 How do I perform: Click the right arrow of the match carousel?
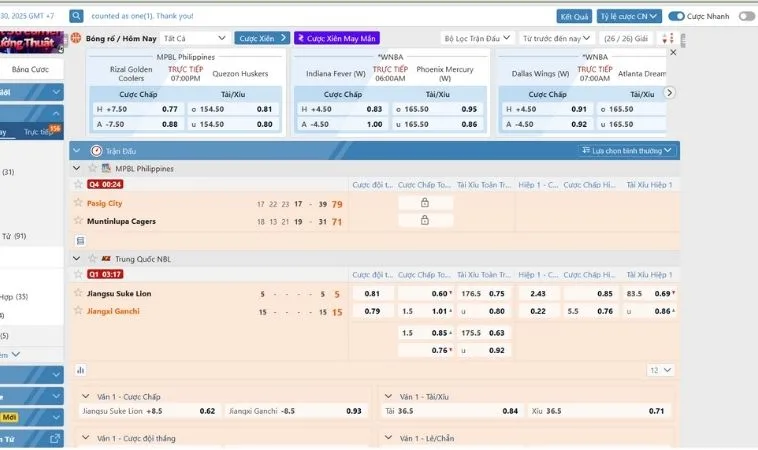click(x=670, y=93)
